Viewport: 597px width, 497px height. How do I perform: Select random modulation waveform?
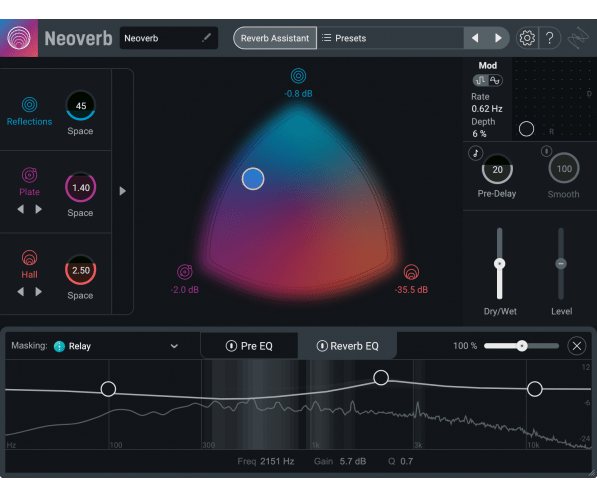point(480,80)
